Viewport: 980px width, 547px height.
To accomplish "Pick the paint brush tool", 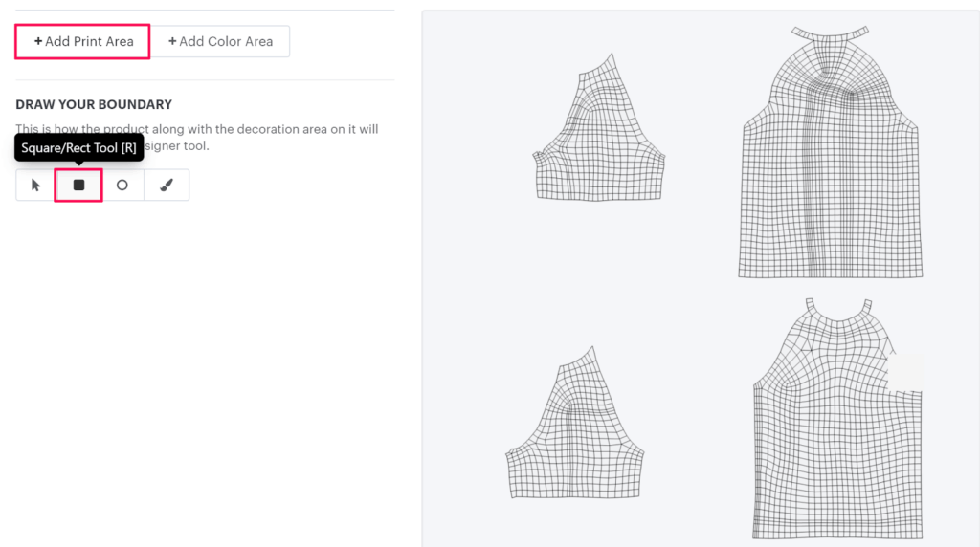I will [x=167, y=186].
